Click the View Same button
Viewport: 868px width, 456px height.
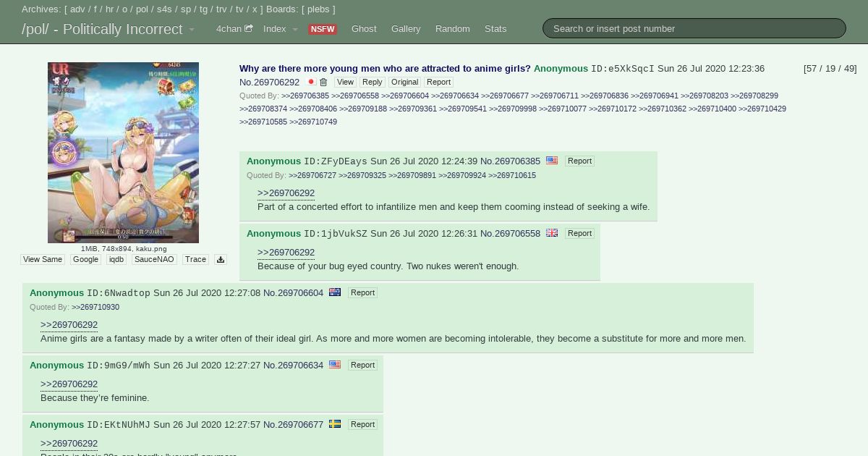tap(43, 259)
